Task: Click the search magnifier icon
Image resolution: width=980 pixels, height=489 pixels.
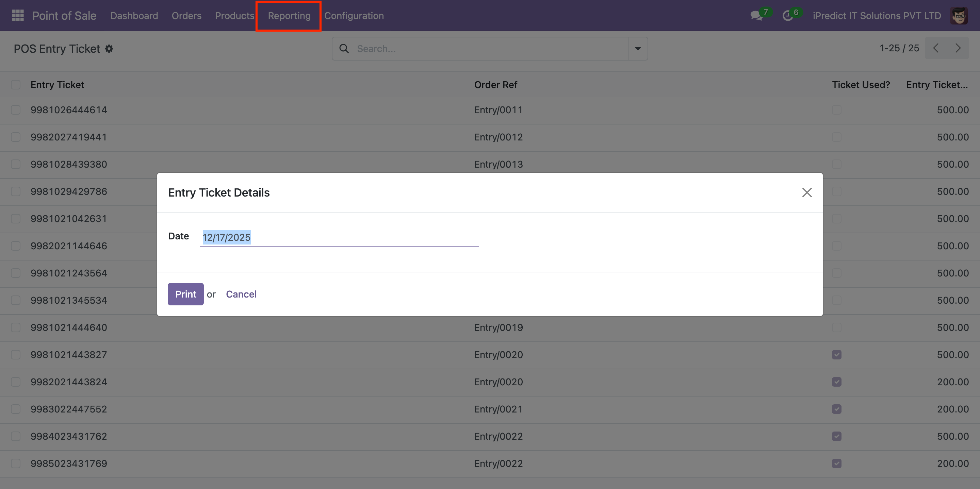Action: click(x=344, y=49)
